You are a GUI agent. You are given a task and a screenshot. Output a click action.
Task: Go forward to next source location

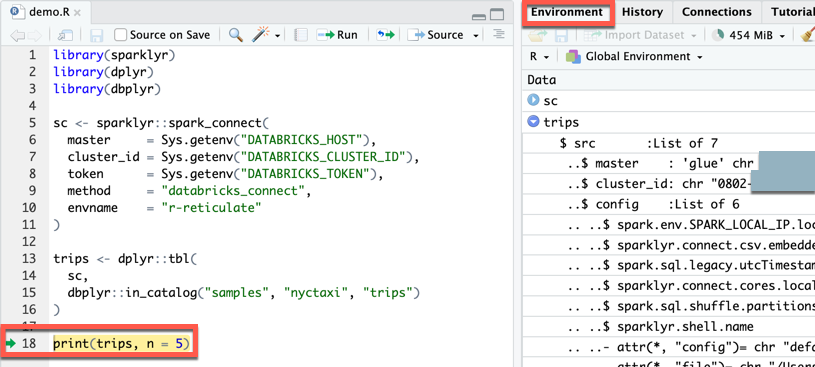click(34, 35)
